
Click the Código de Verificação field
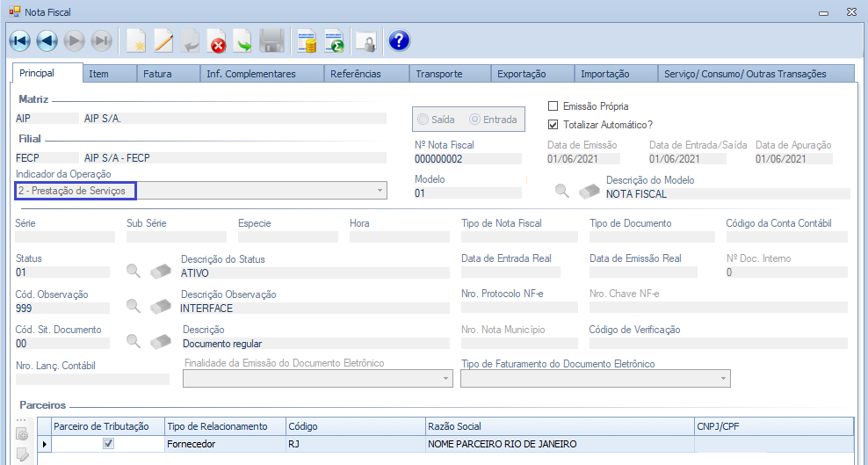pos(718,343)
